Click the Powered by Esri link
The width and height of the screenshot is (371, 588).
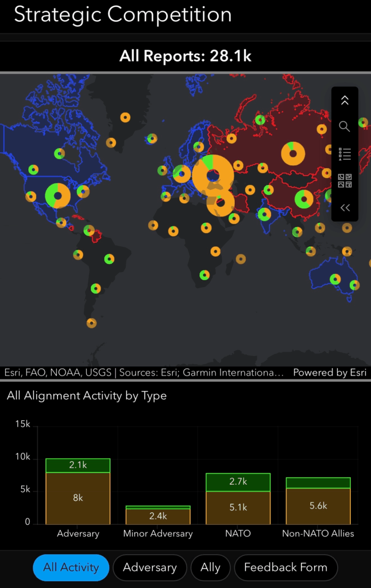[329, 373]
